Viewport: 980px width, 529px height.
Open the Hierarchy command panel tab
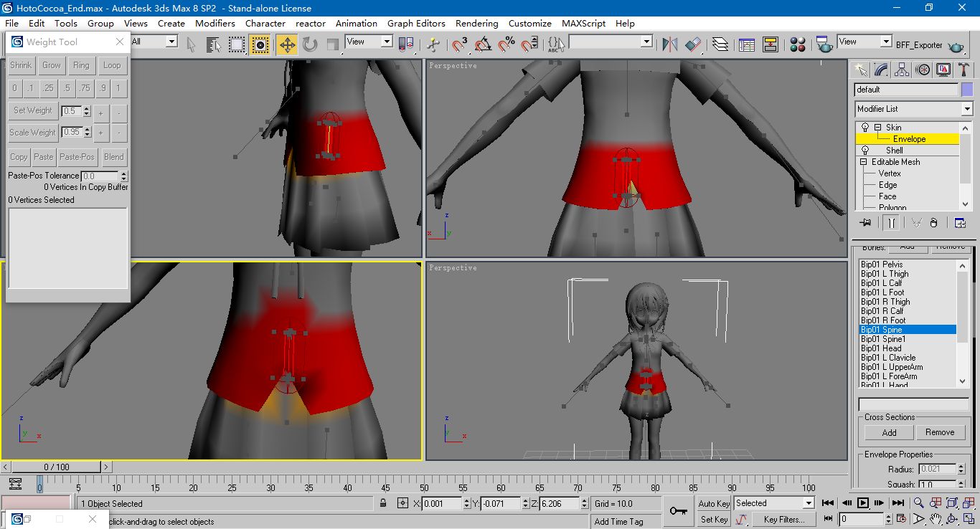tap(902, 70)
